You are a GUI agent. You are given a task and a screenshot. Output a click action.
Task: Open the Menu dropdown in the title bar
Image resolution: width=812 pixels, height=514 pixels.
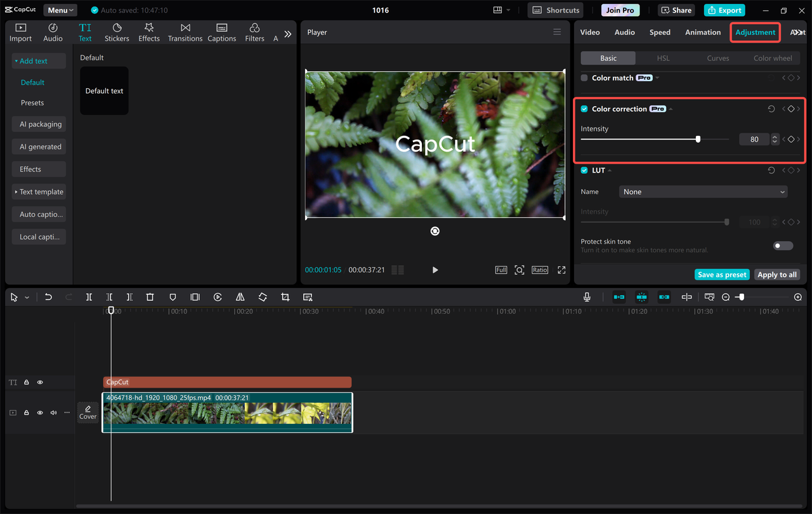(x=60, y=10)
